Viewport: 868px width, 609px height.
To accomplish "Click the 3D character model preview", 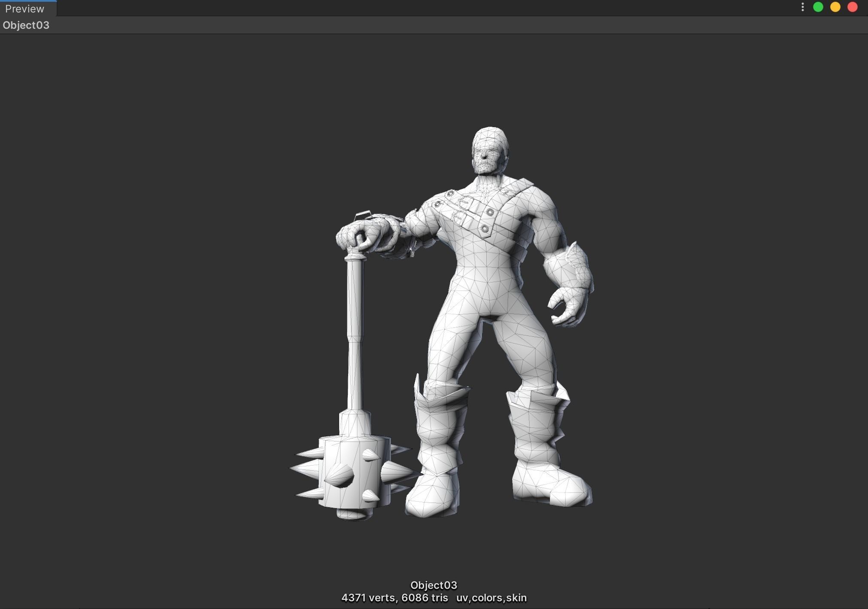I will click(x=442, y=323).
